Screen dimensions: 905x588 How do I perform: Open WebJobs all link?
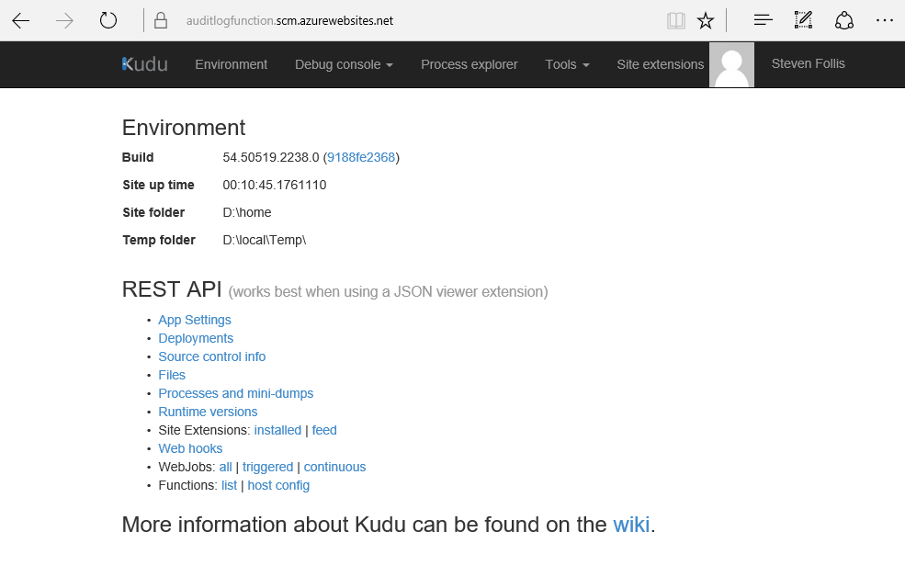point(226,467)
